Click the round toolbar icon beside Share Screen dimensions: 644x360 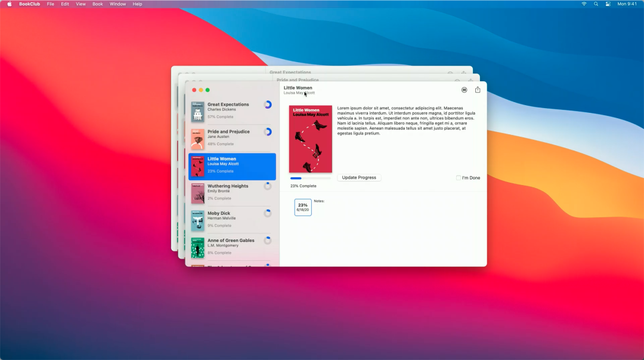click(464, 90)
